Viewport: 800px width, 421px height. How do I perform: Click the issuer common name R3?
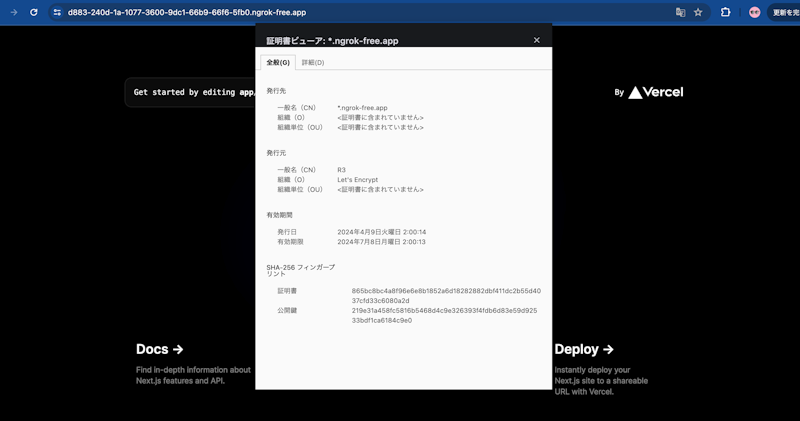(x=341, y=170)
